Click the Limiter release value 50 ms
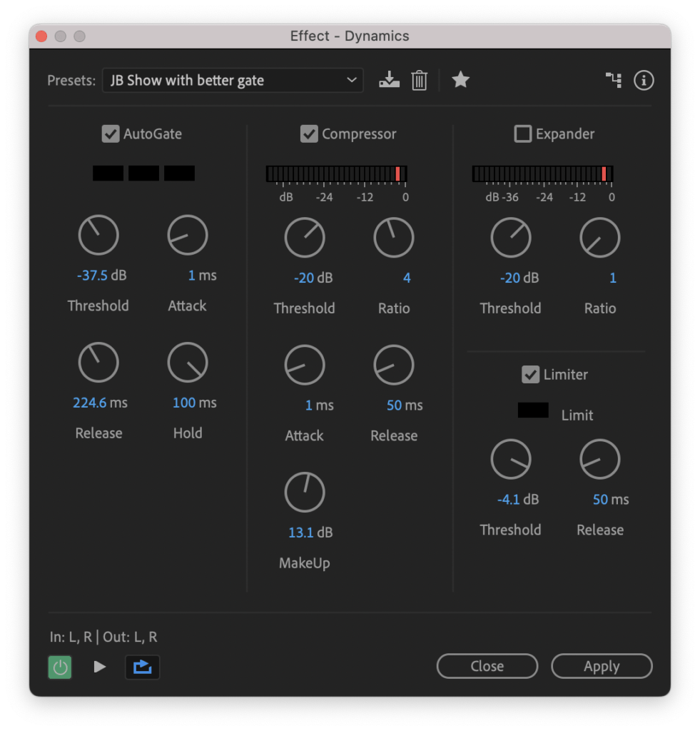 611,499
